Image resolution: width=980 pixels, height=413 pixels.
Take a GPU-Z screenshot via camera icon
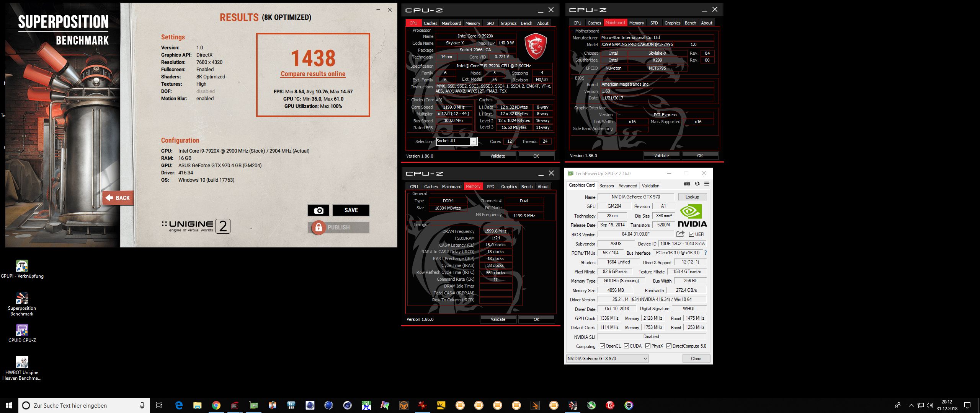click(687, 184)
